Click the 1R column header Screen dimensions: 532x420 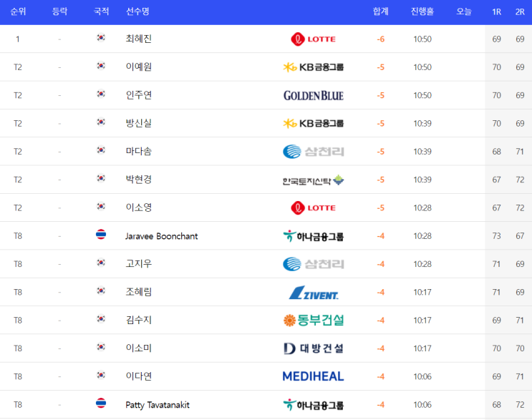496,12
